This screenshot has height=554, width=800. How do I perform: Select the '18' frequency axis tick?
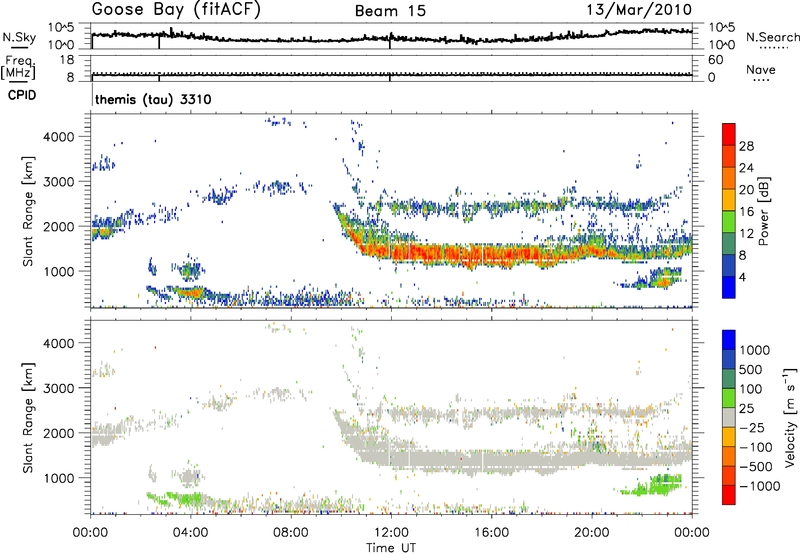[67, 60]
